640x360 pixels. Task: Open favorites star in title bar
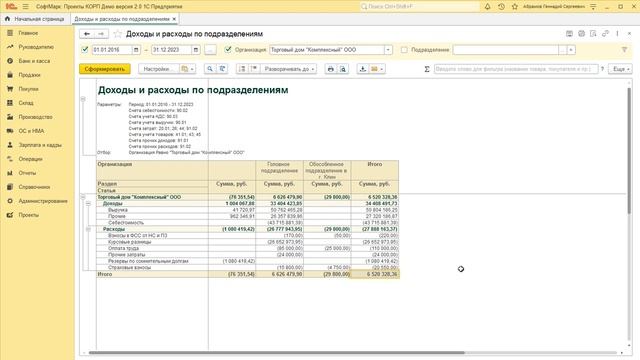[x=515, y=7]
